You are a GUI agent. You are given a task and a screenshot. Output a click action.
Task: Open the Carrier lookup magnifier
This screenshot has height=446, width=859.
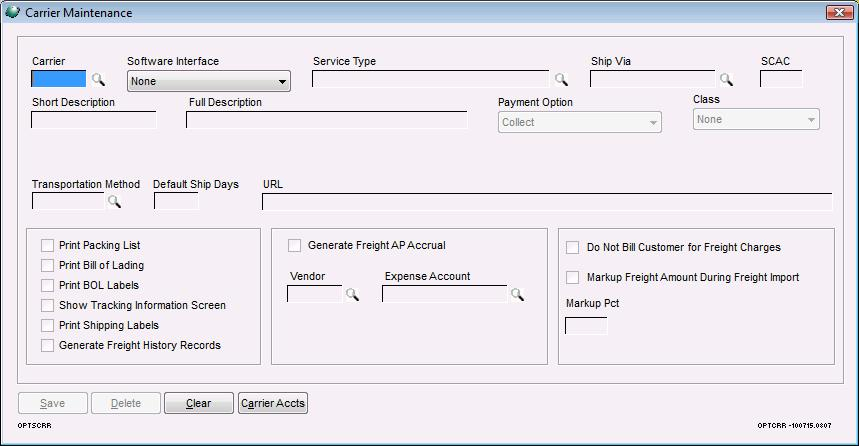[x=98, y=79]
